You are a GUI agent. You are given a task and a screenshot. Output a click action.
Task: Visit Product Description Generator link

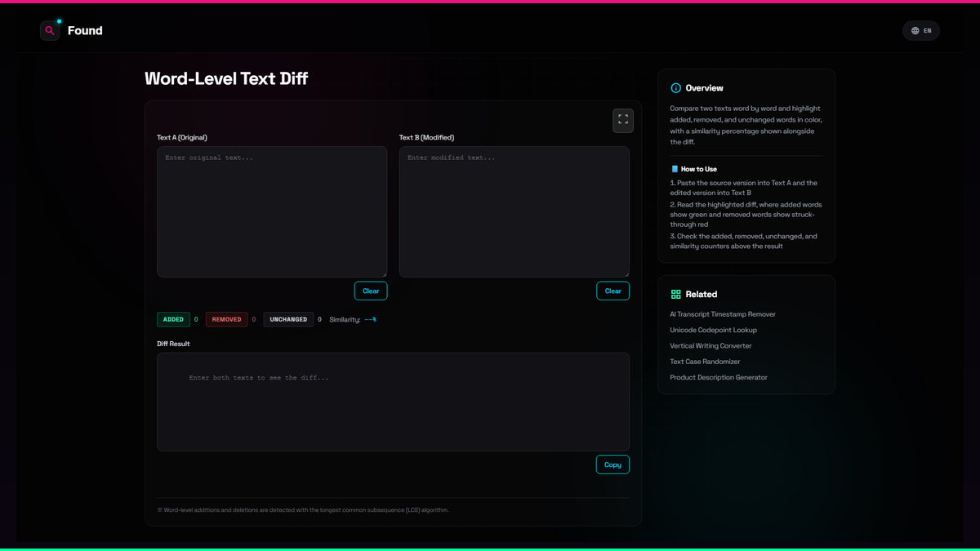pos(719,377)
